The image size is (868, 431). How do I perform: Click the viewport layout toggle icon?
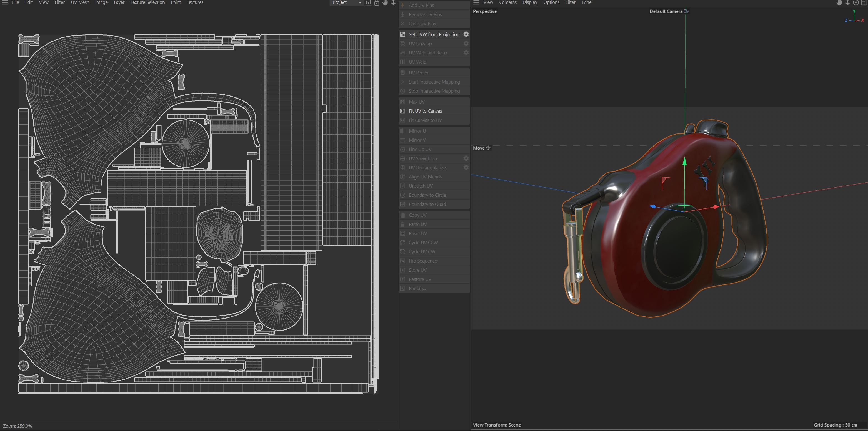(x=864, y=3)
